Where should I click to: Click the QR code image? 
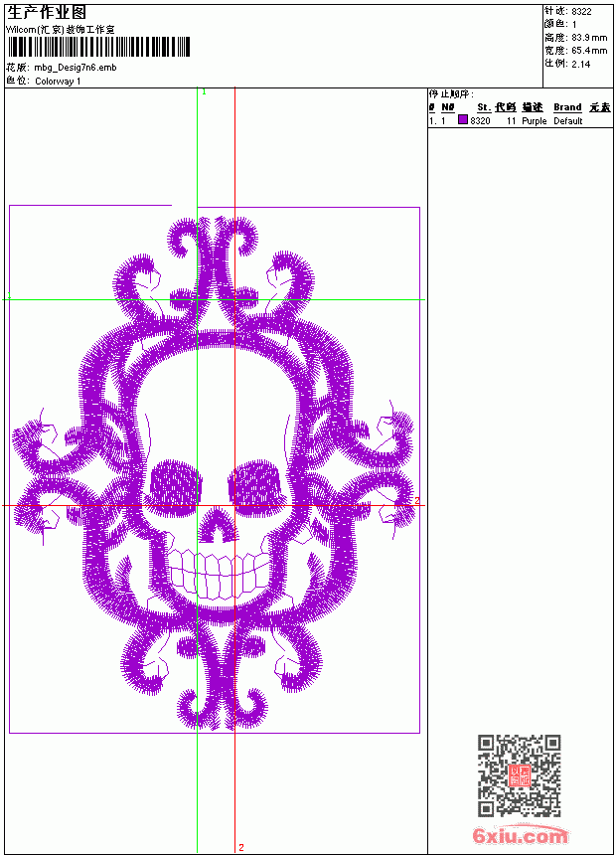[519, 774]
